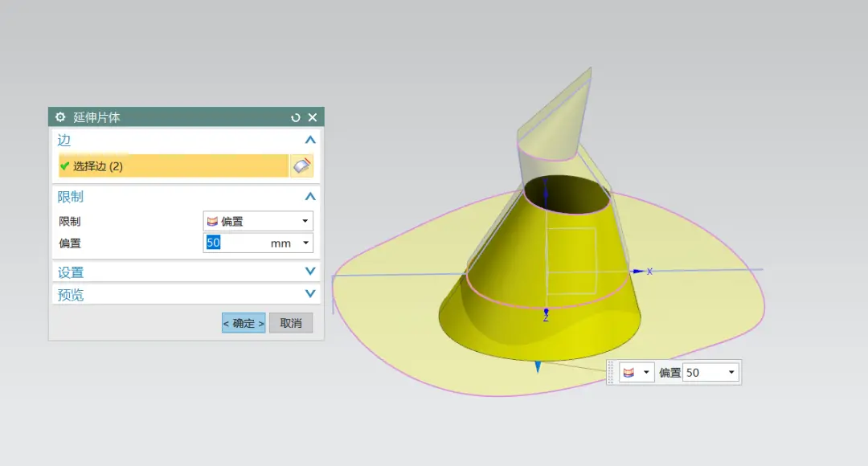This screenshot has width=868, height=466.
Task: Open the dialog settings gear icon
Action: pos(60,117)
